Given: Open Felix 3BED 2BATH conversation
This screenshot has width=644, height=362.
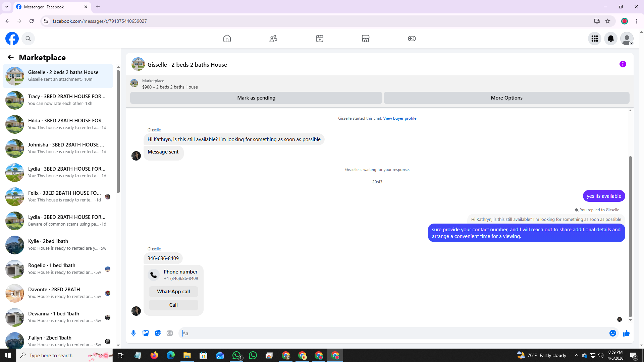Looking at the screenshot, I should click(58, 197).
